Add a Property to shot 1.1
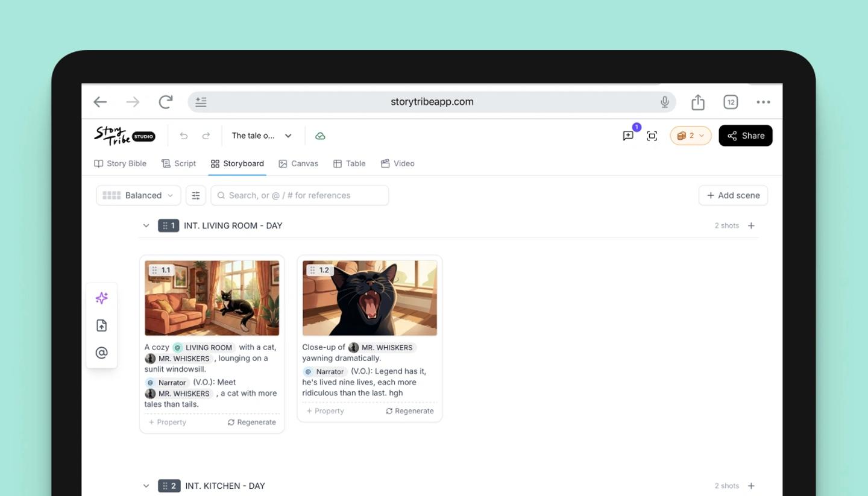868x496 pixels. pos(168,422)
